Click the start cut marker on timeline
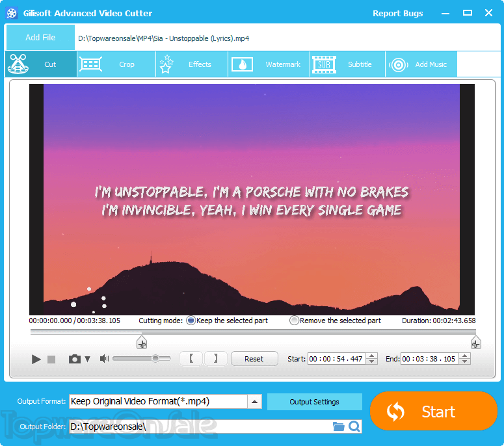Screen dimensions: 504x446 [x=142, y=343]
